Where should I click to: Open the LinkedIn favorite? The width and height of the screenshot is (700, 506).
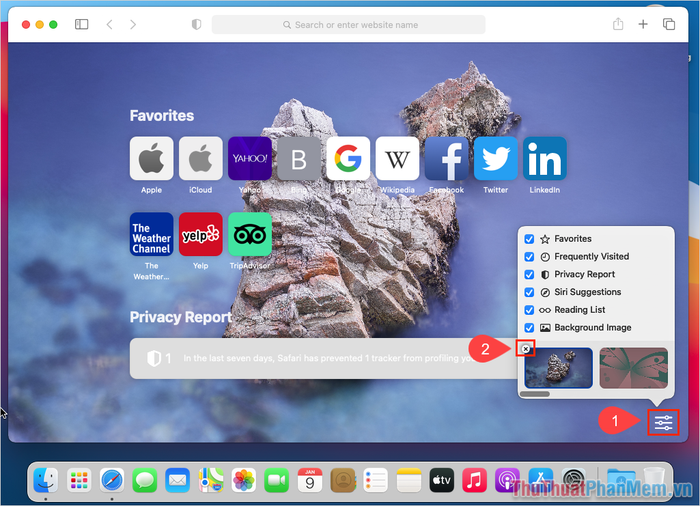[x=545, y=159]
